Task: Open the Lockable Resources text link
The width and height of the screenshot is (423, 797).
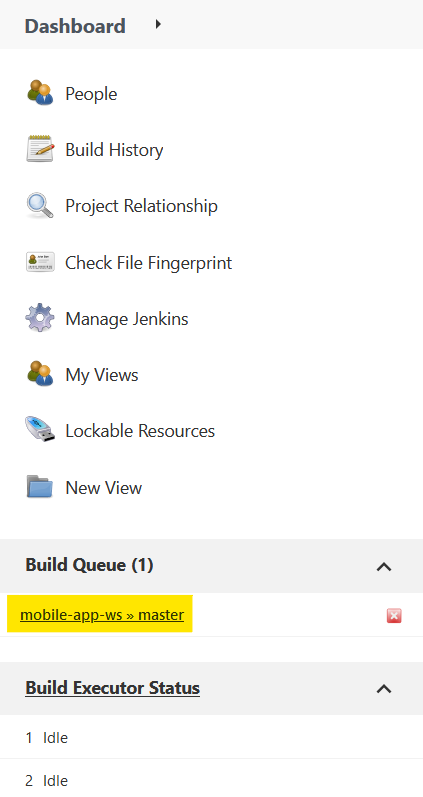Action: [140, 431]
